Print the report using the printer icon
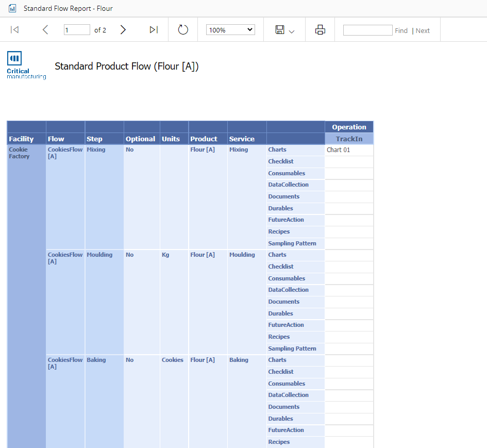This screenshot has width=487, height=448. coord(320,30)
